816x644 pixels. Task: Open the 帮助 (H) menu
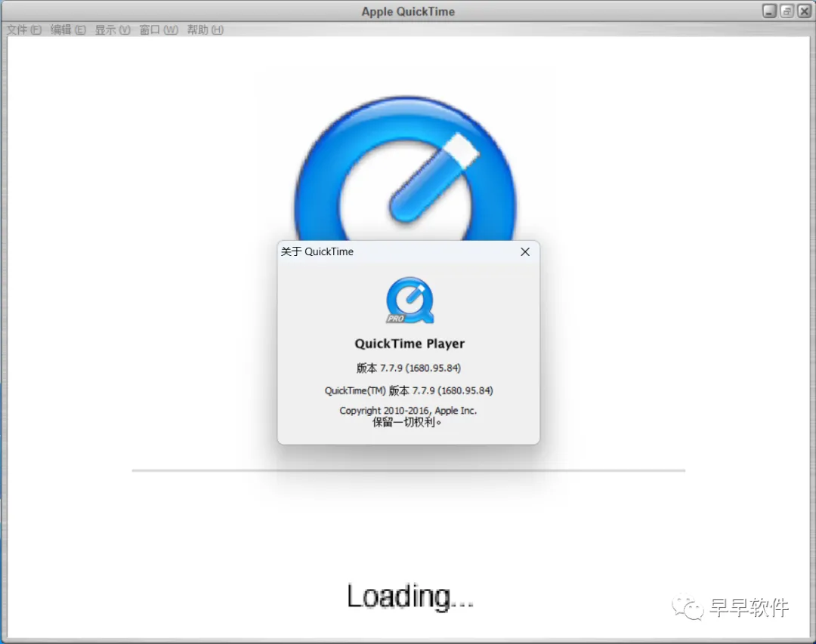click(x=206, y=29)
